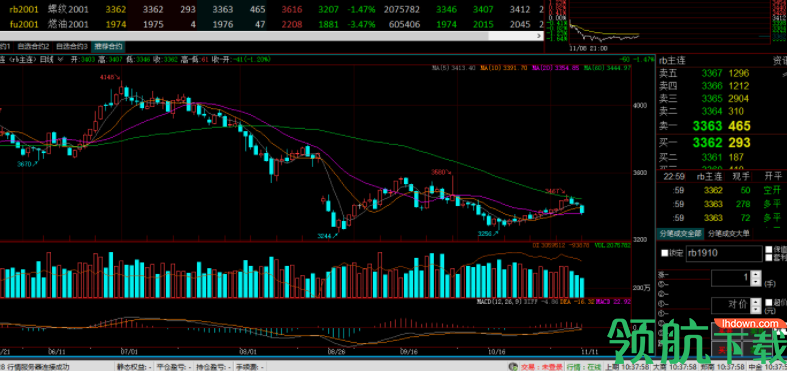This screenshot has height=371, width=787.
Task: Click the 行情:在线 status indicator
Action: point(584,366)
